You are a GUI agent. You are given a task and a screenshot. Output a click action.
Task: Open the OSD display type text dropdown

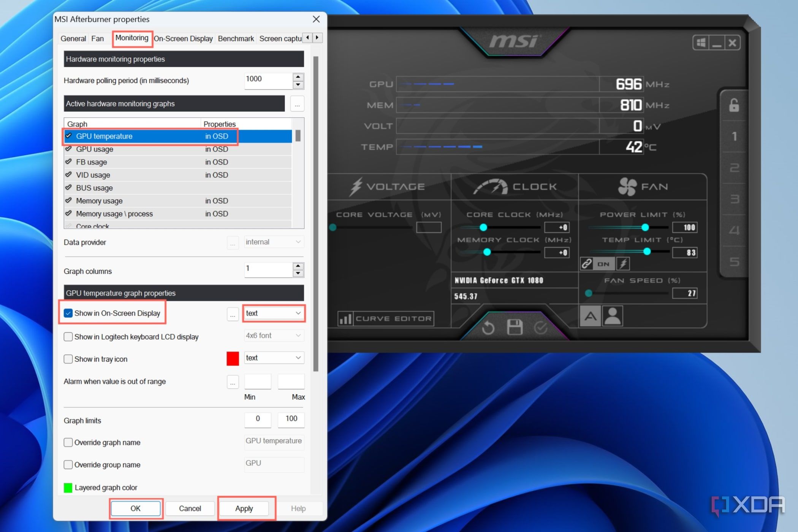(x=274, y=313)
